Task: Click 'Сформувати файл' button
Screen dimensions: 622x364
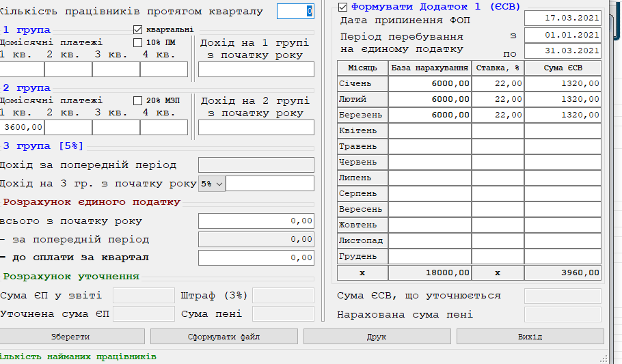Action: [224, 337]
